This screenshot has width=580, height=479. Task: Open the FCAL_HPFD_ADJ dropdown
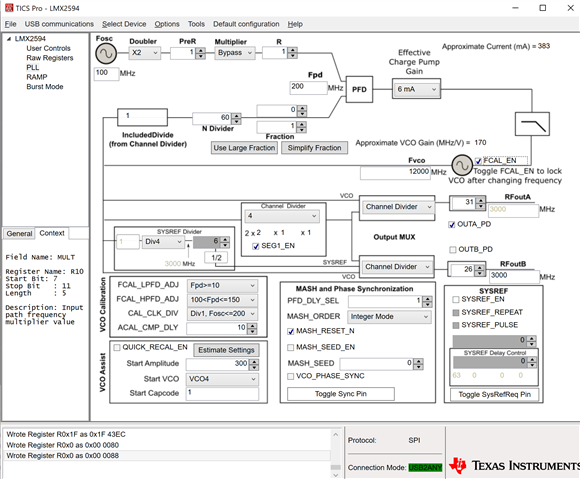coord(222,300)
